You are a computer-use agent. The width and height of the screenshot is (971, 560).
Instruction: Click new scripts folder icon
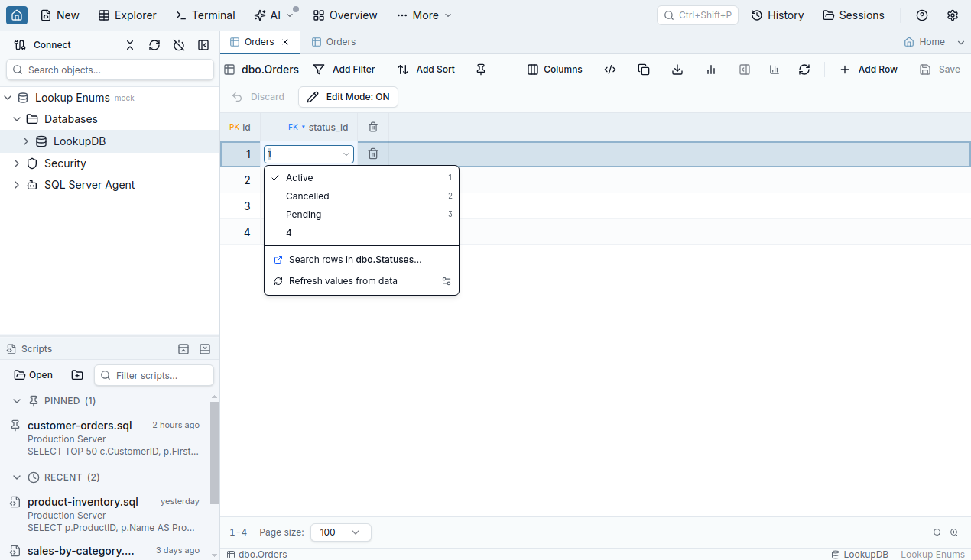[x=77, y=375]
